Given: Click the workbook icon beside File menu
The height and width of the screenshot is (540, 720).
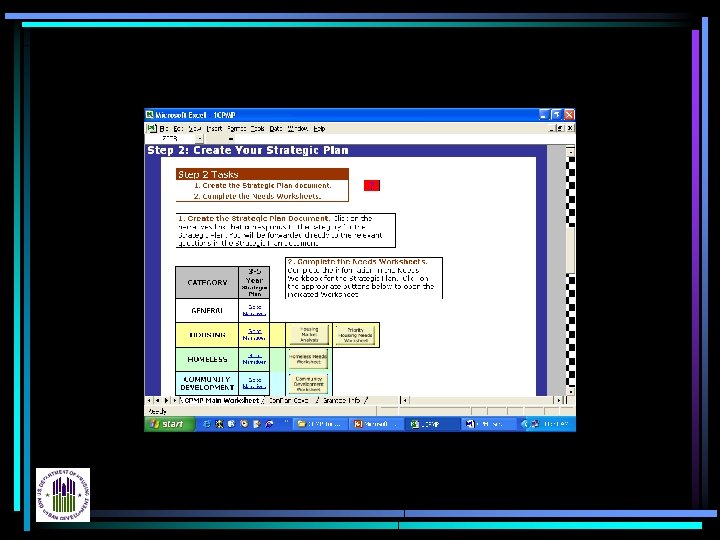Looking at the screenshot, I should [151, 129].
